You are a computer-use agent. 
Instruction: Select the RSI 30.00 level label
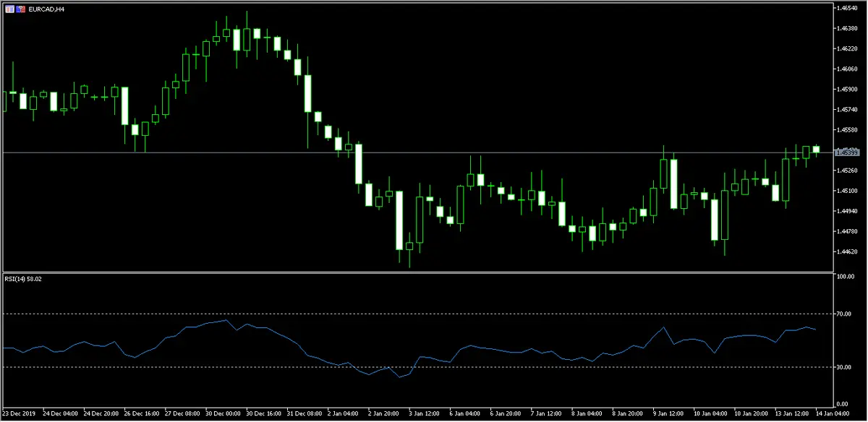(846, 367)
